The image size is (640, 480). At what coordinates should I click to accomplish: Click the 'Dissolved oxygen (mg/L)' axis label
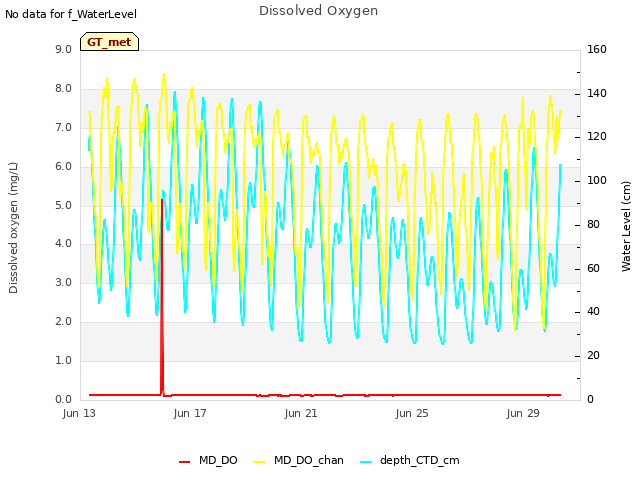coord(13,228)
